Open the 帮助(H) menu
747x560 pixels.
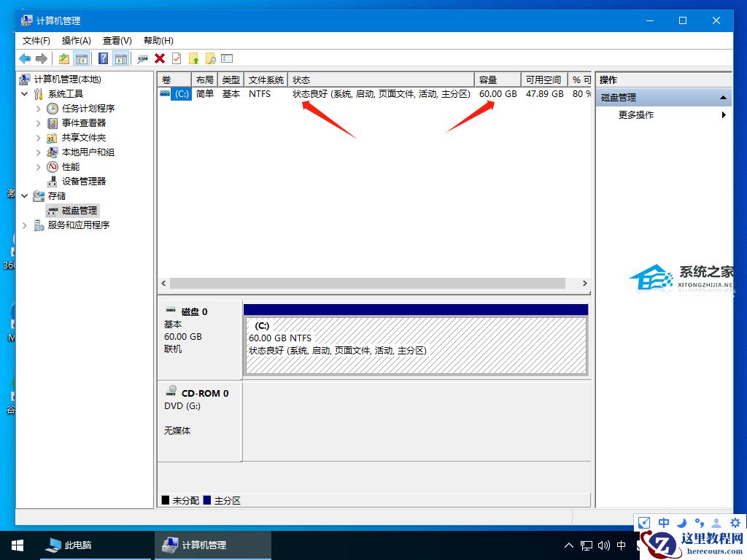[x=158, y=41]
